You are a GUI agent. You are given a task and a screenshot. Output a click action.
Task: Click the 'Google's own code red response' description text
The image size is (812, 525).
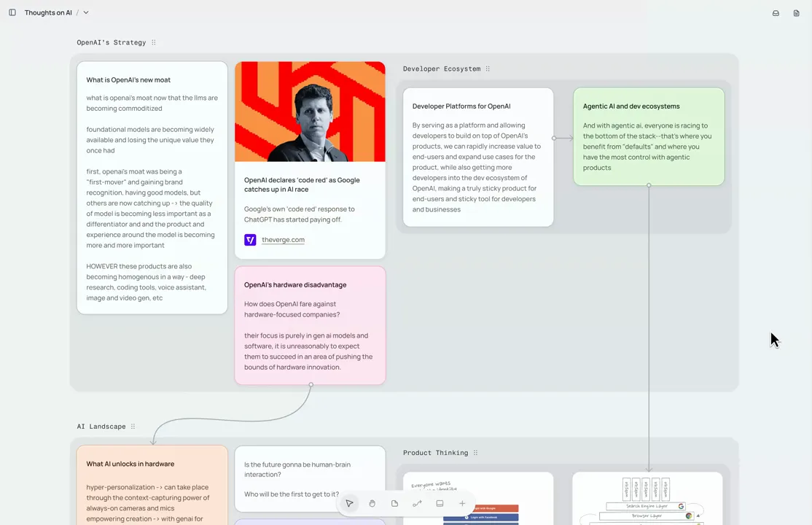click(x=300, y=214)
